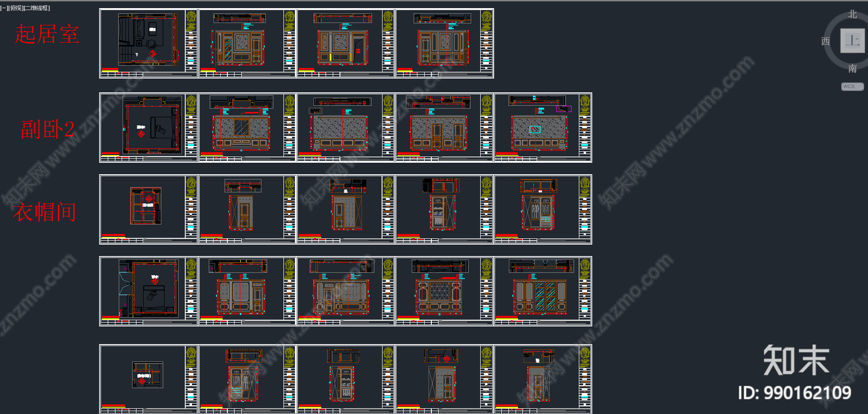Open the [-] viewport controls menu

coord(3,8)
